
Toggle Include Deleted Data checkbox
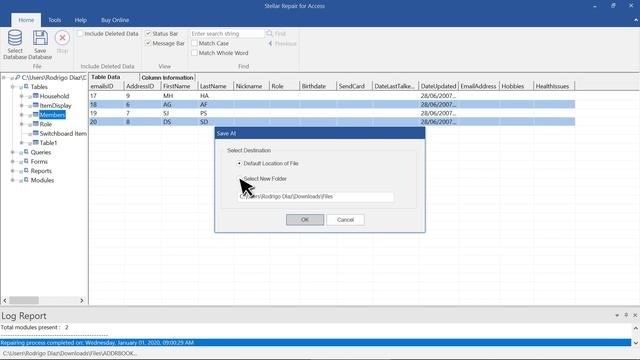click(x=80, y=33)
